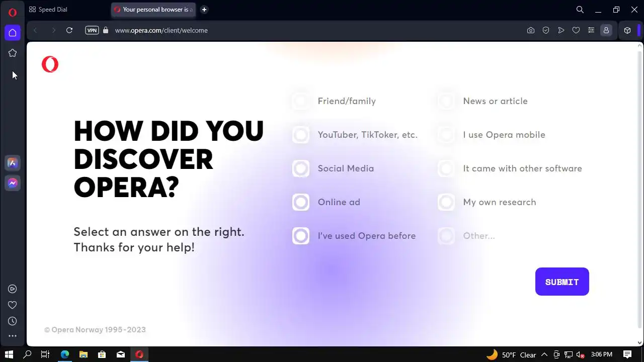644x362 pixels.
Task: Go forward to the next page
Action: click(53, 30)
